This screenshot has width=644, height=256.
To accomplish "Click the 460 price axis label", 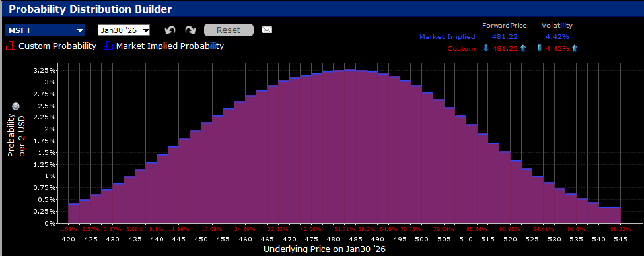I will tap(245, 240).
